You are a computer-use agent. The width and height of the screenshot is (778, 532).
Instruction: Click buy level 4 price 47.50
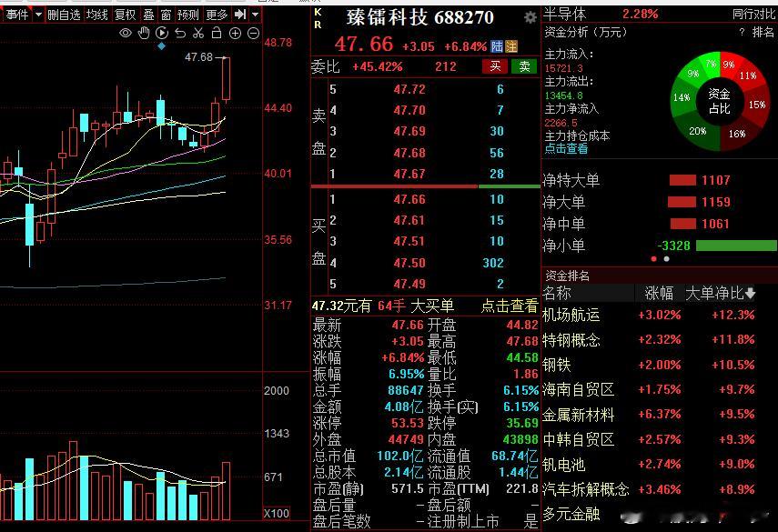tap(409, 263)
